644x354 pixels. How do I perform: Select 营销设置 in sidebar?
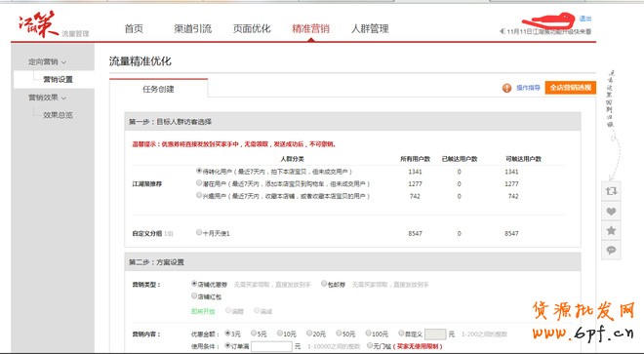58,80
